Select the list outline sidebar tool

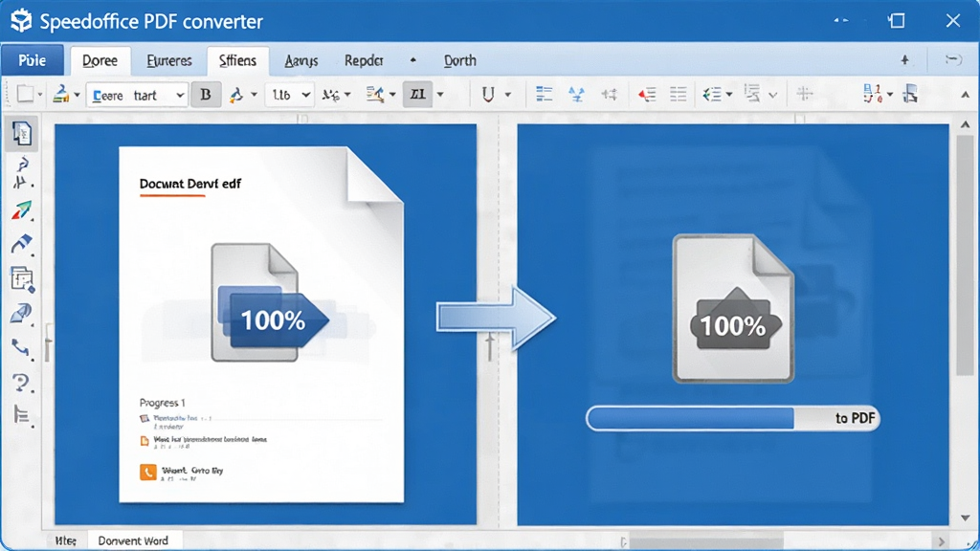point(22,415)
